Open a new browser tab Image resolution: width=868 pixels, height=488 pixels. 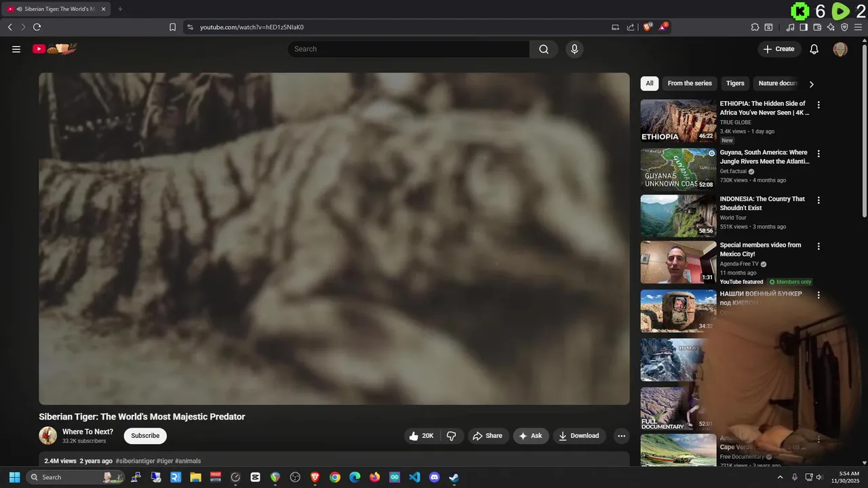point(120,9)
